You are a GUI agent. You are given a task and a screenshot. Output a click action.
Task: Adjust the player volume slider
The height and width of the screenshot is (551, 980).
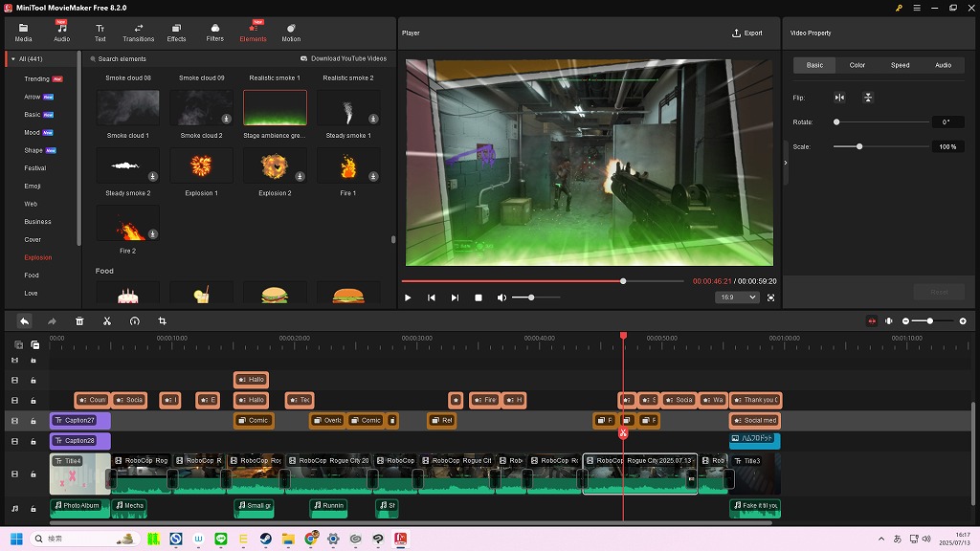pos(531,298)
